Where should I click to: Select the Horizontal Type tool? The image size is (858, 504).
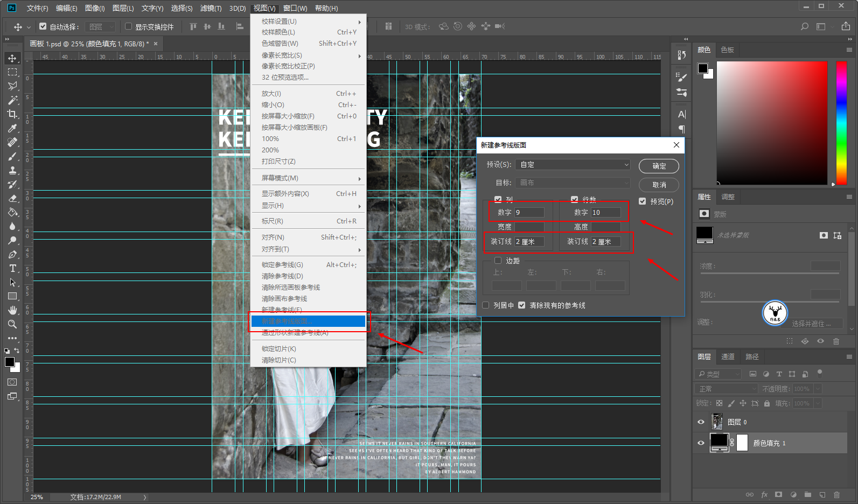(12, 268)
